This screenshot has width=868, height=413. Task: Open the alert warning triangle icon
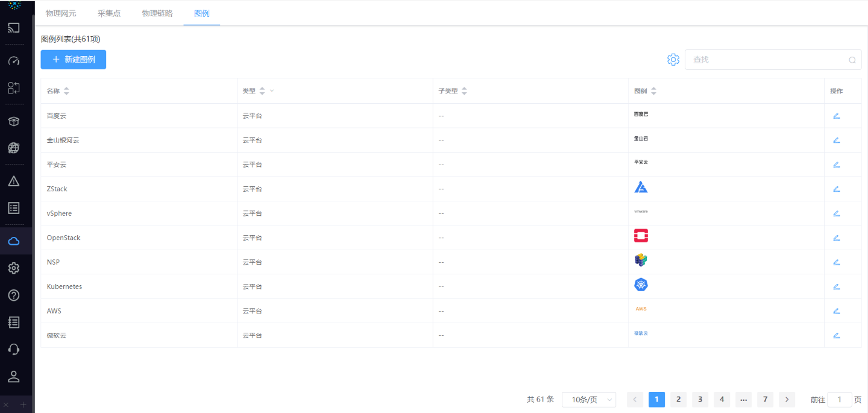point(14,181)
